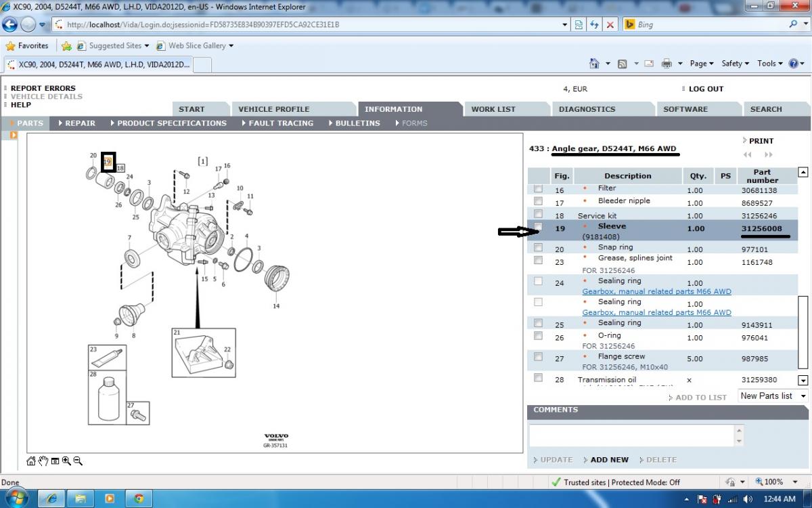Click parts list scrollbar down arrow
This screenshot has height=508, width=812.
[x=803, y=381]
